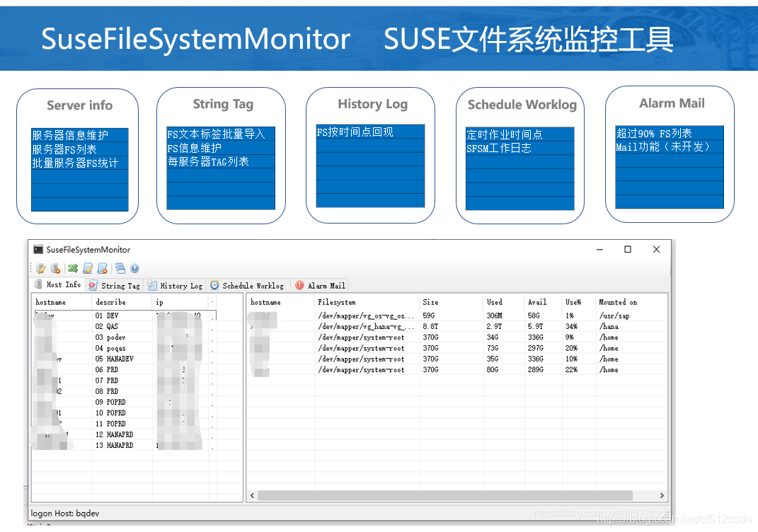
Task: Select the 06 PRD host row
Action: 125,370
